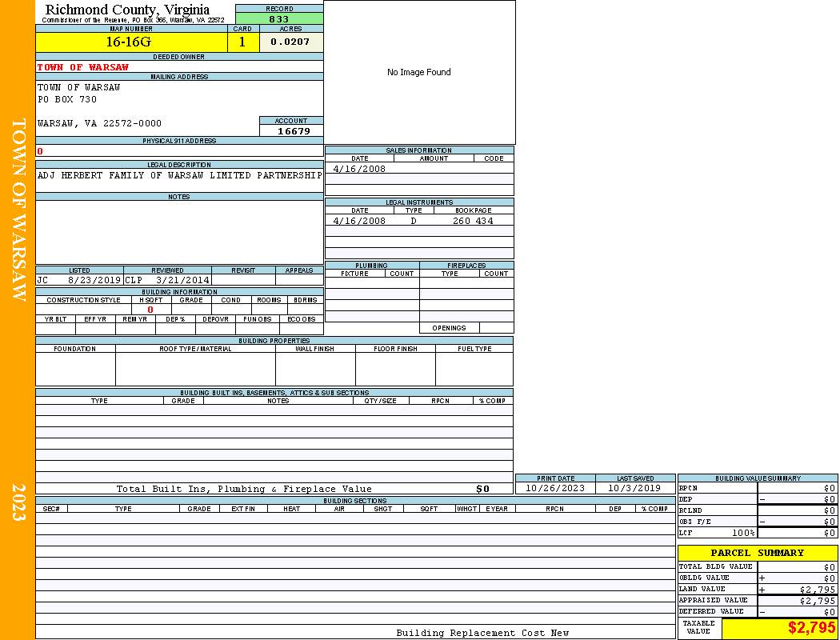The height and width of the screenshot is (640, 840).
Task: Click the last saved date 10/3/2019
Action: coord(634,488)
